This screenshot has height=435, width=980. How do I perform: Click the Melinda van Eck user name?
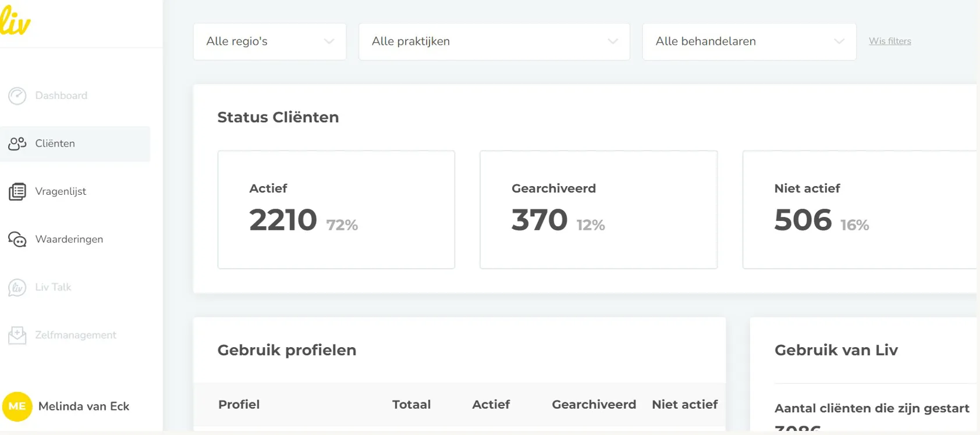pyautogui.click(x=84, y=407)
